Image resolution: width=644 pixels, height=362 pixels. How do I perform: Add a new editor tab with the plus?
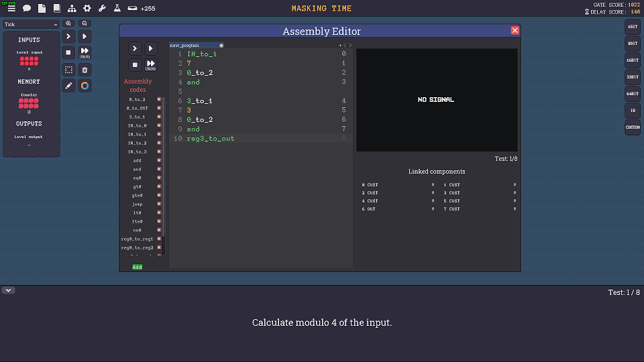(x=340, y=45)
